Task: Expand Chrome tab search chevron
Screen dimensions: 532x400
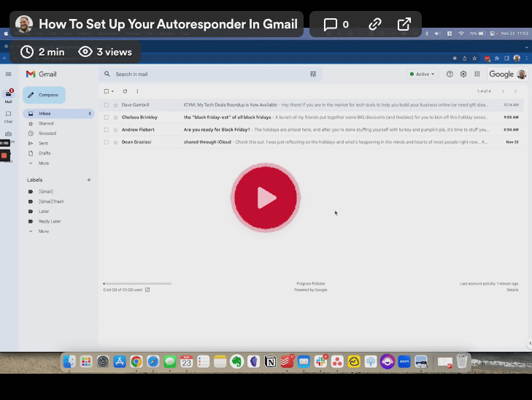Action: point(527,47)
